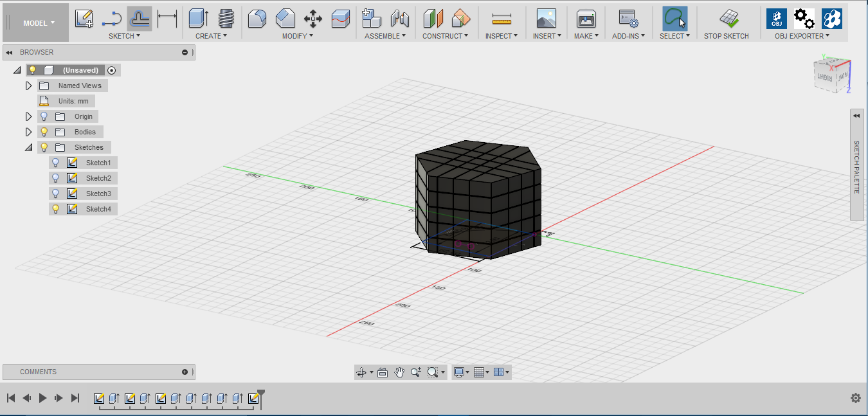
Task: Toggle visibility bulb of Sketch2
Action: [x=55, y=178]
